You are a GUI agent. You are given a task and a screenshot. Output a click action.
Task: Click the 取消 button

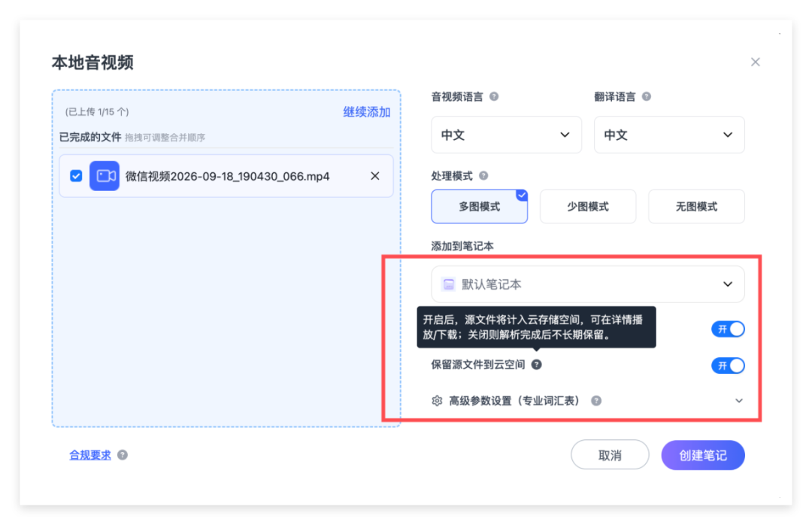[610, 455]
